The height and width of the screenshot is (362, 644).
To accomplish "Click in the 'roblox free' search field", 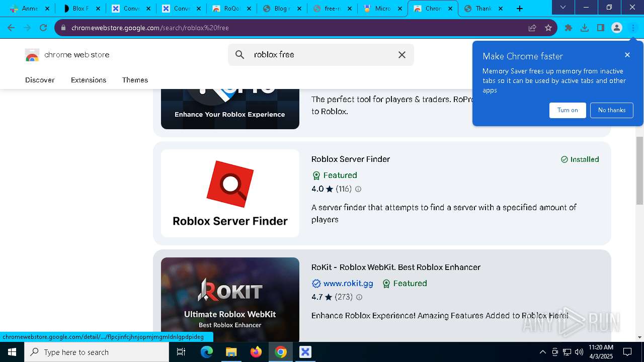I will (x=322, y=54).
